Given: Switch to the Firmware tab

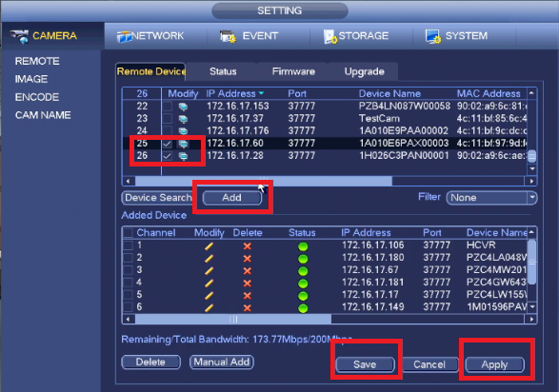Looking at the screenshot, I should (x=293, y=71).
